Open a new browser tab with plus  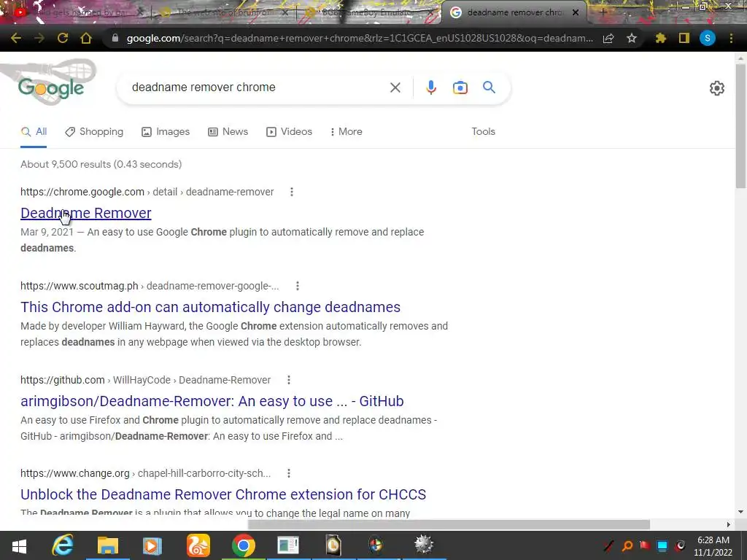[x=603, y=12]
